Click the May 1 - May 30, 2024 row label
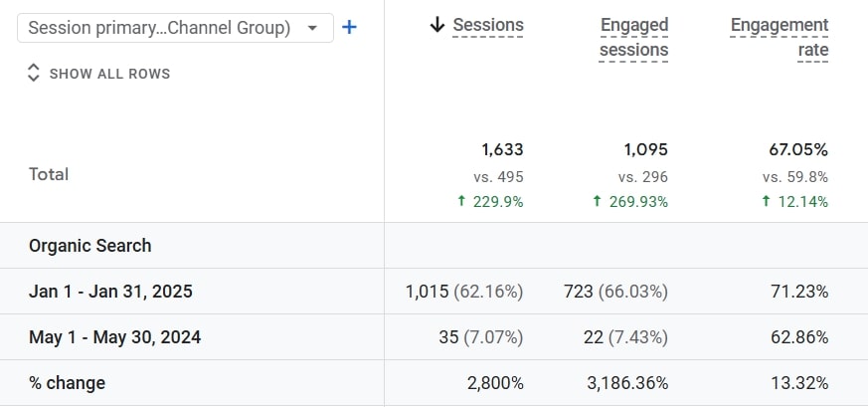 pos(114,337)
